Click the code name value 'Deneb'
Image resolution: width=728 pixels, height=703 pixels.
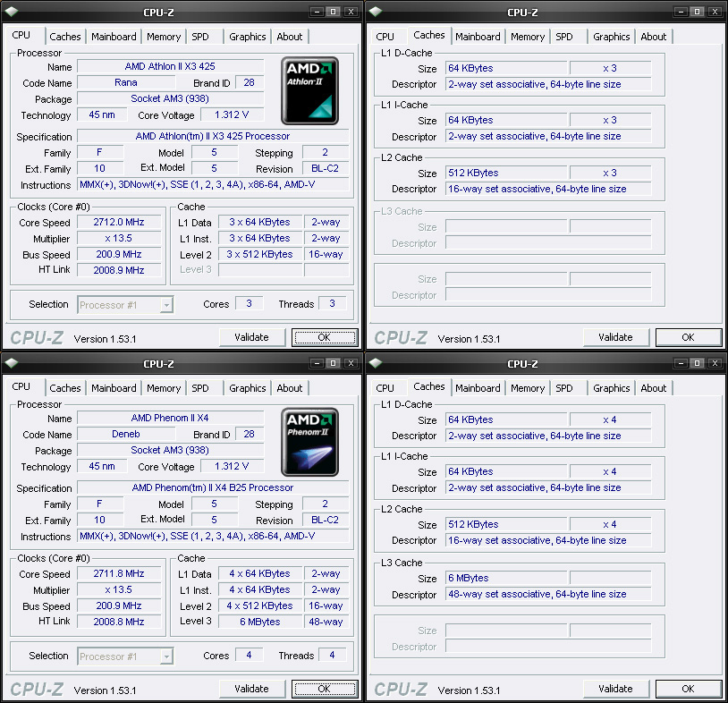click(126, 434)
